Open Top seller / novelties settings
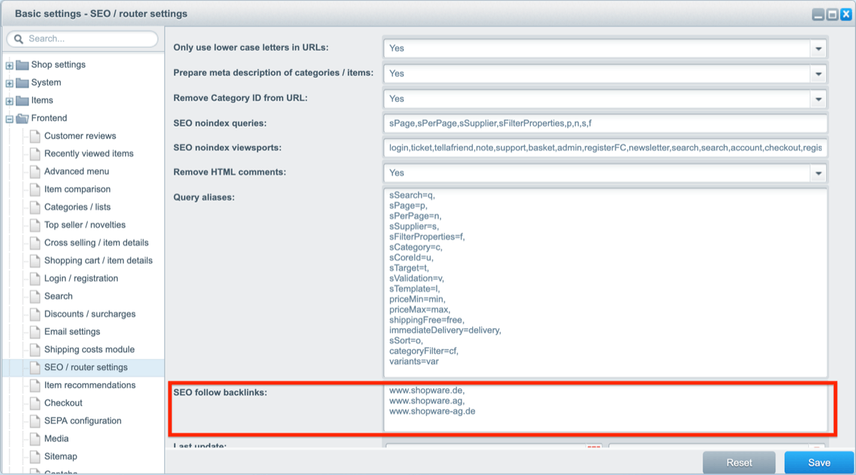The height and width of the screenshot is (475, 856). (x=85, y=225)
